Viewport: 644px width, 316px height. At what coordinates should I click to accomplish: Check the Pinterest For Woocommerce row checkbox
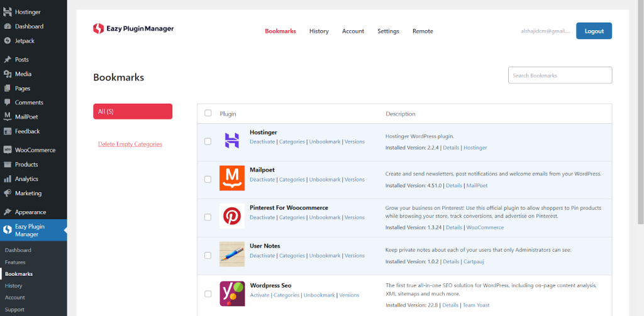208,217
